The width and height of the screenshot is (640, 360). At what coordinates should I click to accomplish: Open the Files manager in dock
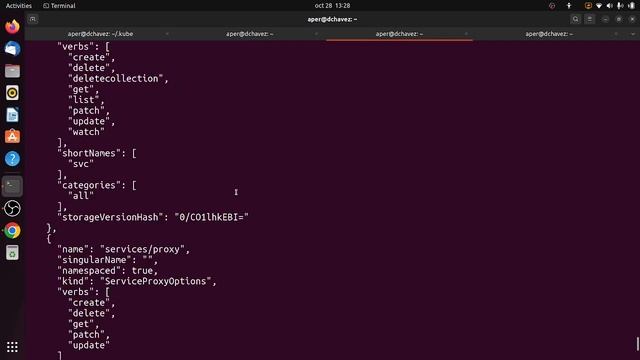click(x=12, y=71)
